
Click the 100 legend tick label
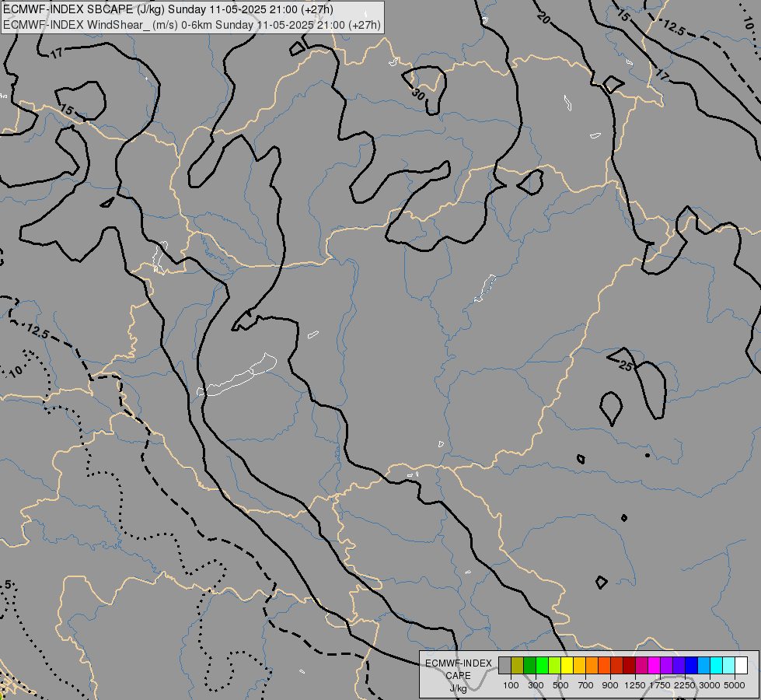click(x=511, y=685)
